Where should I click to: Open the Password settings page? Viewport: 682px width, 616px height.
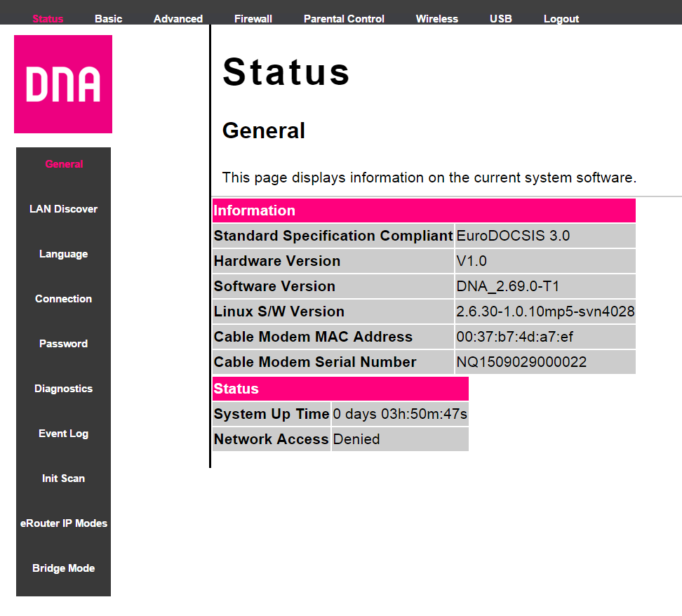click(x=64, y=344)
